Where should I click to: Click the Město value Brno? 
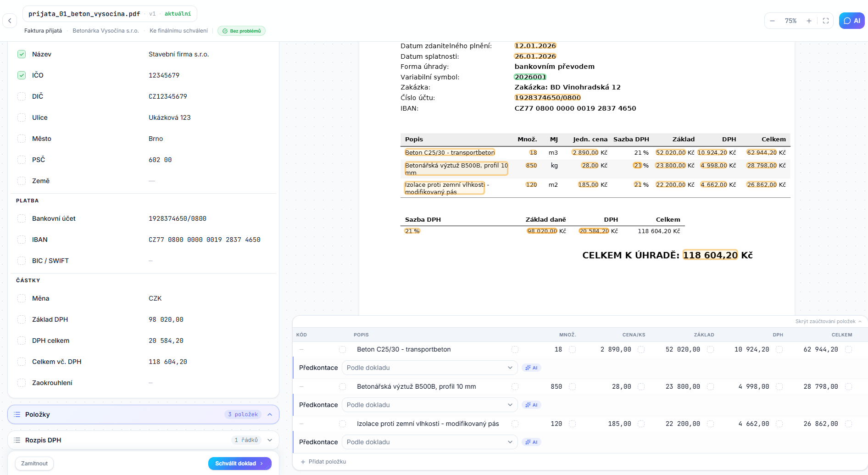point(156,139)
